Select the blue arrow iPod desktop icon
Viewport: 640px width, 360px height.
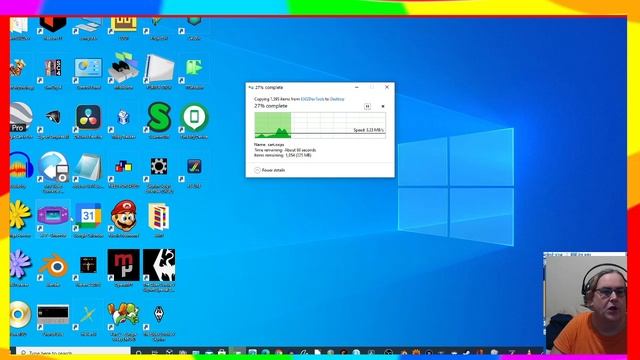coord(53,167)
